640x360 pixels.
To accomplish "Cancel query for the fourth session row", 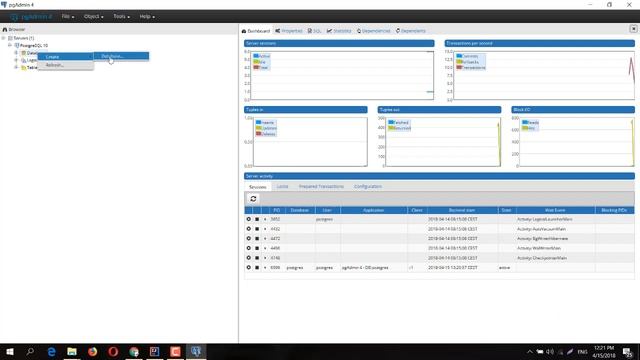I will pyautogui.click(x=248, y=248).
